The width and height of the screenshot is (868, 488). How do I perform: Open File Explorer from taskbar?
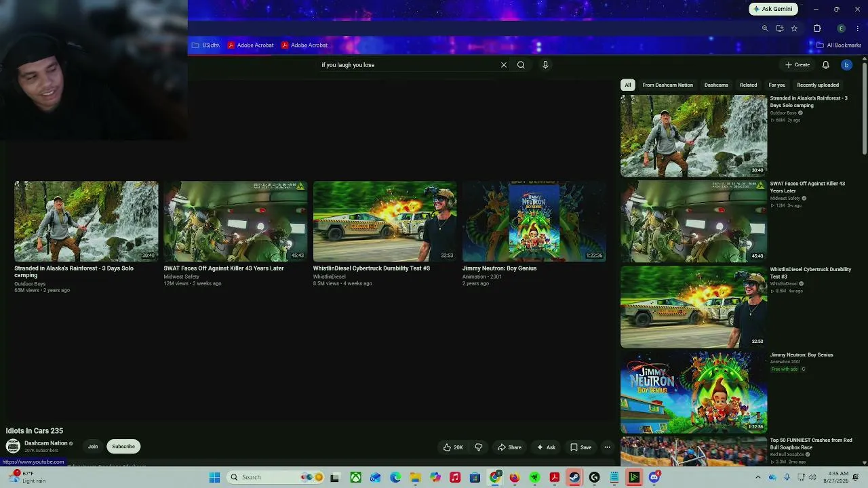coord(415,478)
